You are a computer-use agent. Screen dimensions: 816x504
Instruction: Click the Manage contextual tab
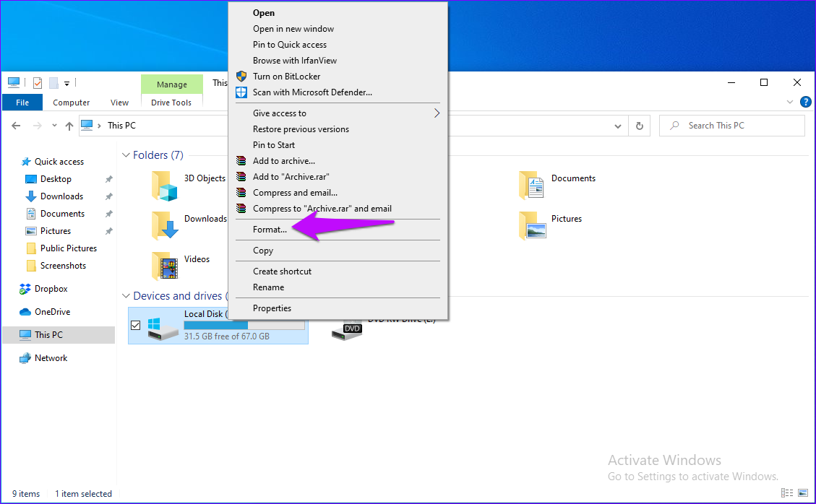pyautogui.click(x=172, y=84)
